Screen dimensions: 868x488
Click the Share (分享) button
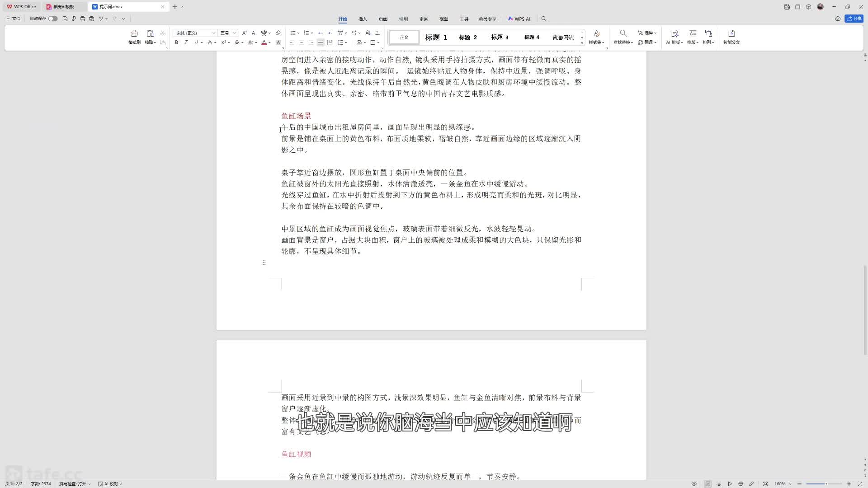854,19
